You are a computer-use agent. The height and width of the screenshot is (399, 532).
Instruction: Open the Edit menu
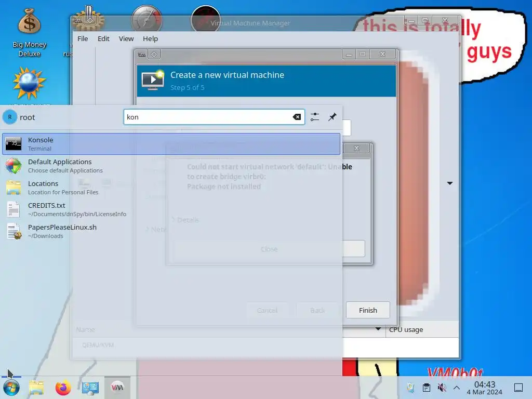pos(103,38)
